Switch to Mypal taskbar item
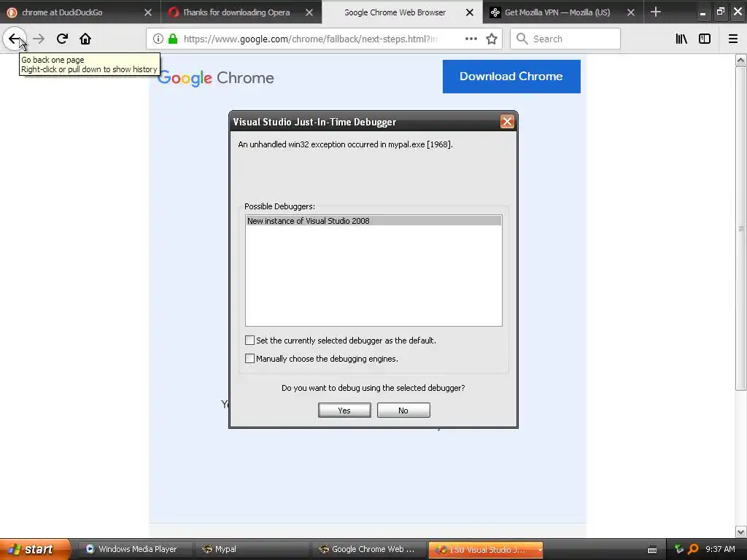This screenshot has width=747, height=560. click(252, 549)
